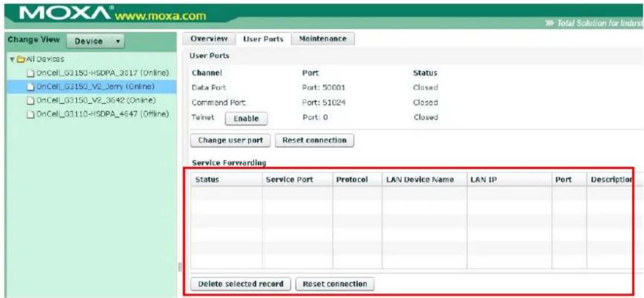Click the Data Port channel label

[x=209, y=87]
